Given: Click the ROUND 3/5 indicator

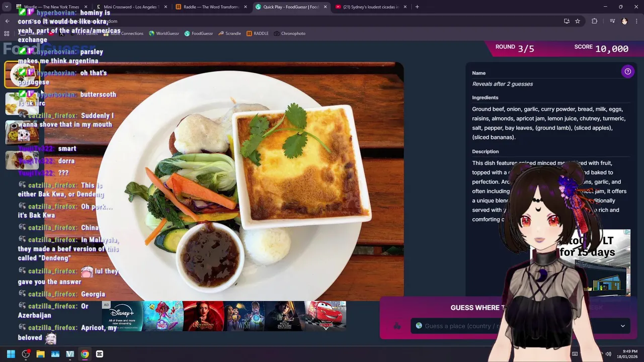Looking at the screenshot, I should tap(515, 48).
